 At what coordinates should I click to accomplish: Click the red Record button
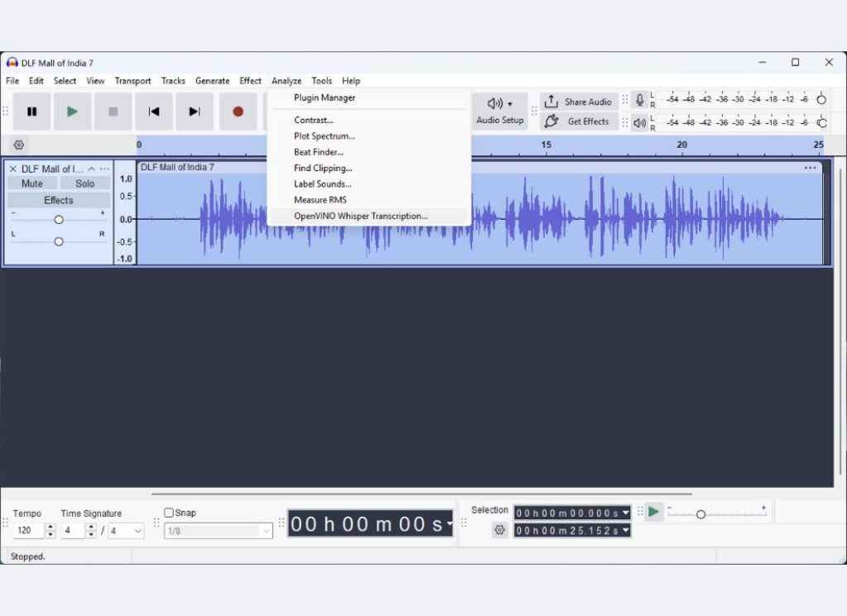(x=237, y=112)
